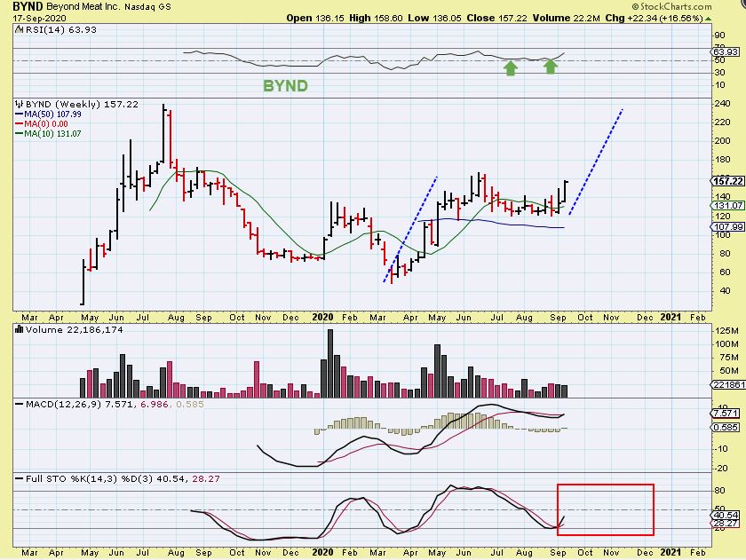746x560 pixels.
Task: Click the bold 2020 under the price chart
Action: click(x=322, y=317)
